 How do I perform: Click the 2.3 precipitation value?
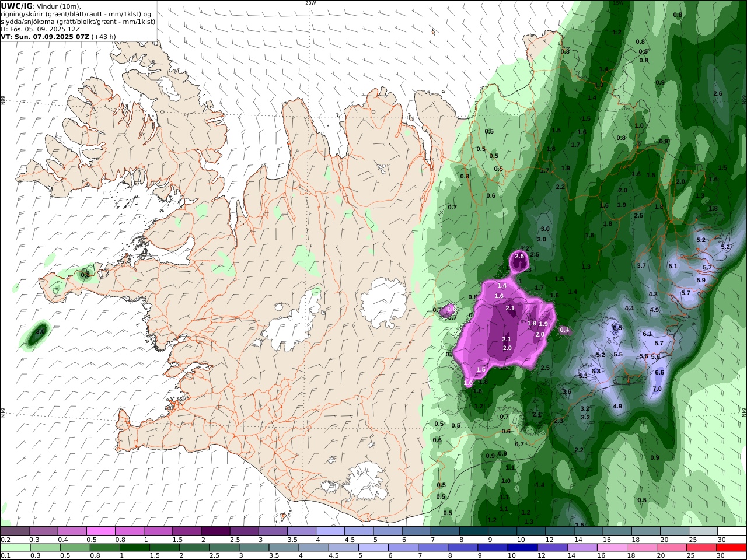558,421
